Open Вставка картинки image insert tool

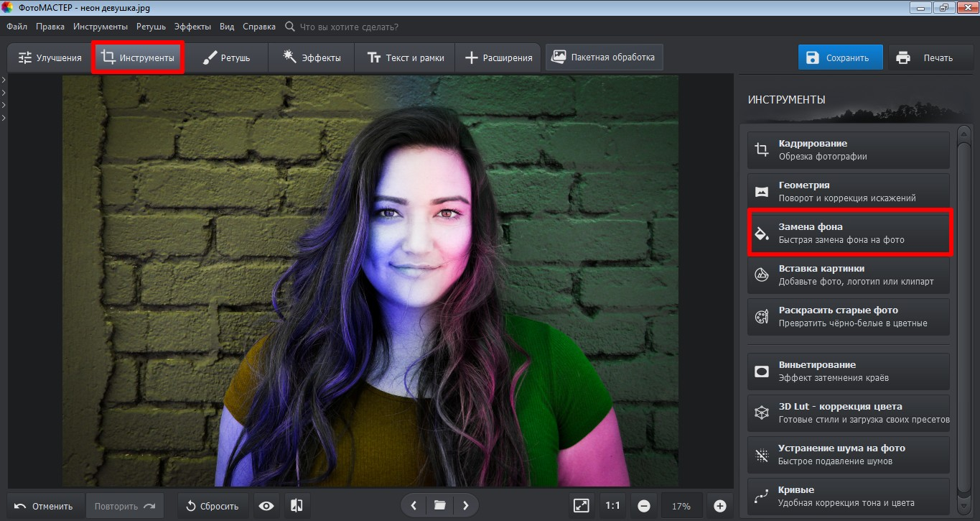(848, 275)
